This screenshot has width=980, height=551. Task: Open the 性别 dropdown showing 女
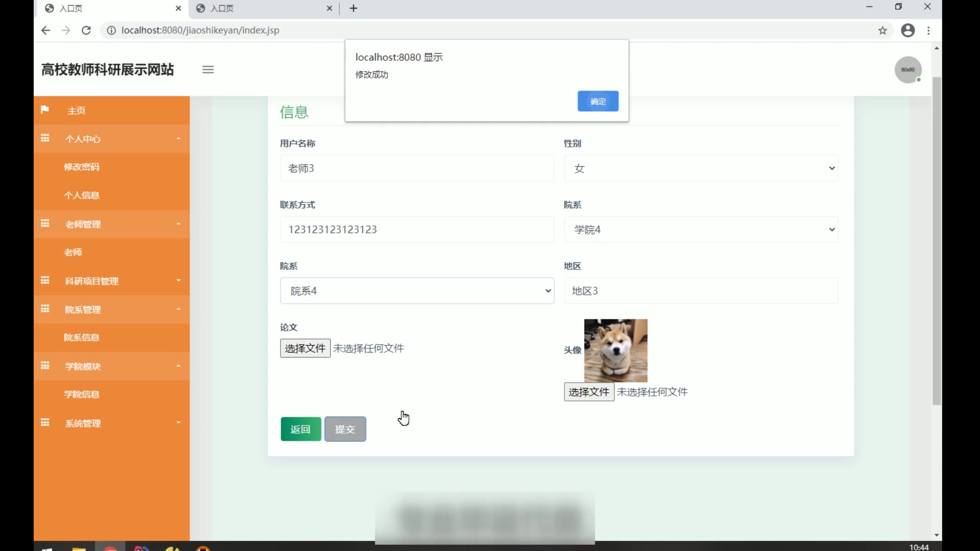700,168
